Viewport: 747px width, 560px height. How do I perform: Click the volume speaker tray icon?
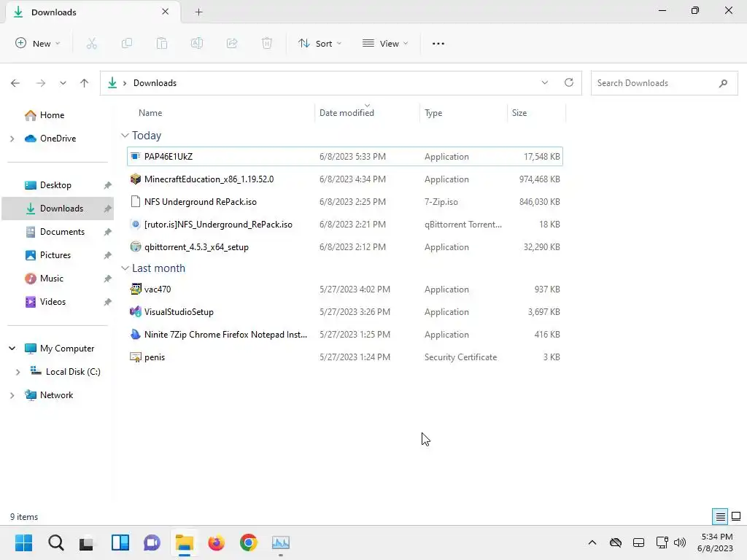(x=680, y=542)
